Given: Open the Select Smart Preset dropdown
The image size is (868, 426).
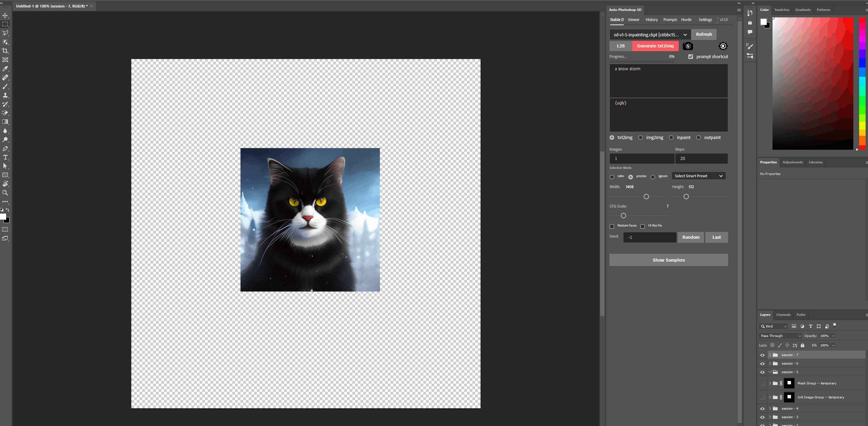Looking at the screenshot, I should click(x=698, y=176).
